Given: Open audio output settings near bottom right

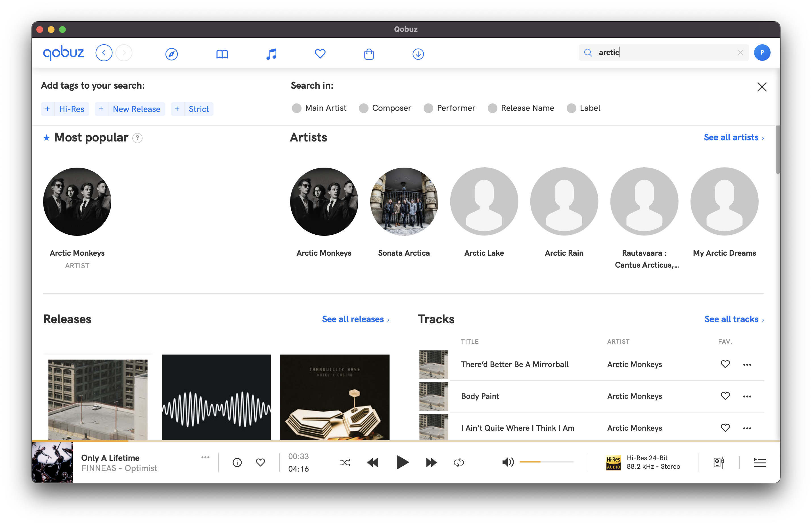Looking at the screenshot, I should (x=719, y=462).
